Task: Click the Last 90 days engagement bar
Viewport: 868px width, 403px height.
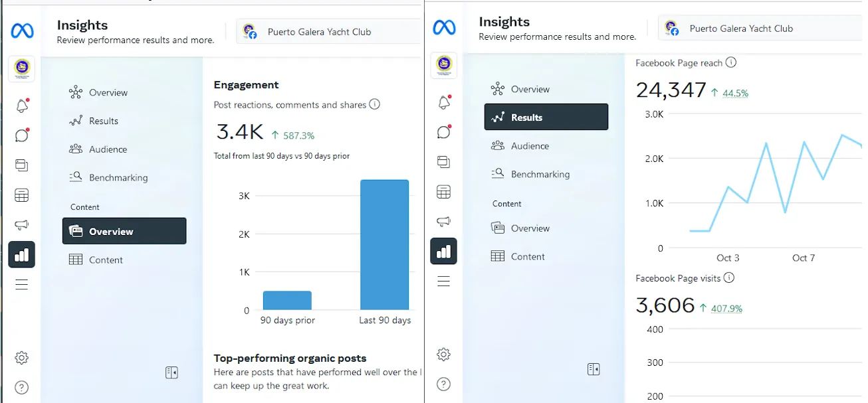Action: 384,246
